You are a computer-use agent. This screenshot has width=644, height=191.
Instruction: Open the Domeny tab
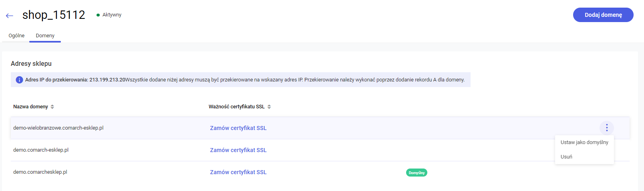coord(45,36)
